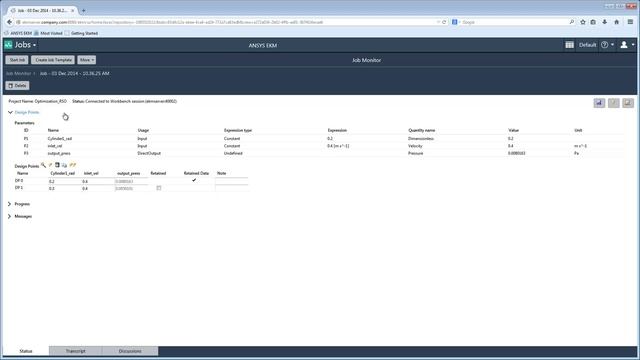Click search magnifier in Google search box
Screen dimensions: 640x360
tap(571, 22)
